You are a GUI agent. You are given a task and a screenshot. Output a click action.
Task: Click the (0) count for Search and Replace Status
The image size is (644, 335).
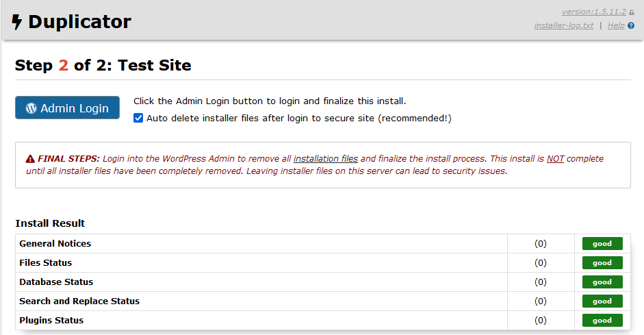coord(541,301)
